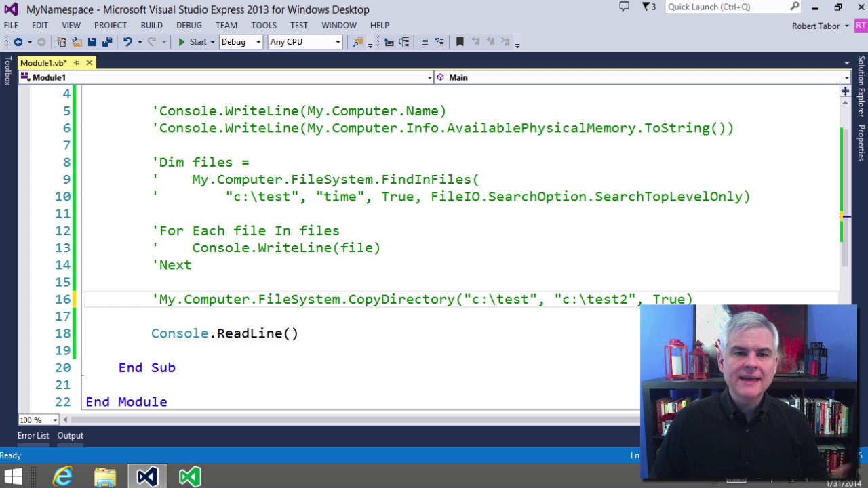The width and height of the screenshot is (868, 488).
Task: Open the HELP menu
Action: tap(380, 25)
